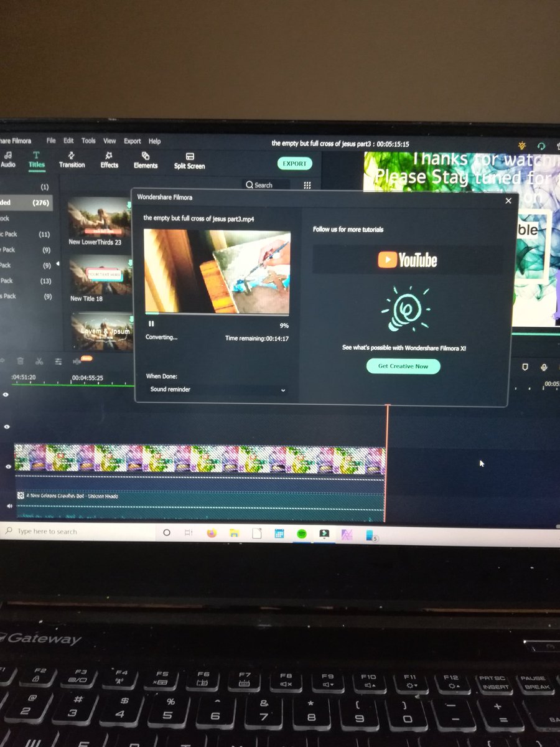The image size is (560, 747).
Task: Select the video clip on the timeline
Action: click(200, 460)
